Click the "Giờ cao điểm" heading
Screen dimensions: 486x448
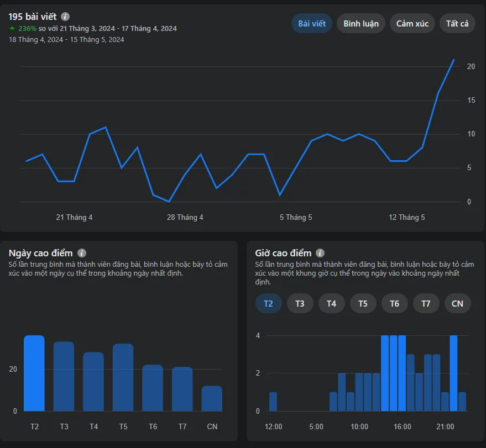283,253
